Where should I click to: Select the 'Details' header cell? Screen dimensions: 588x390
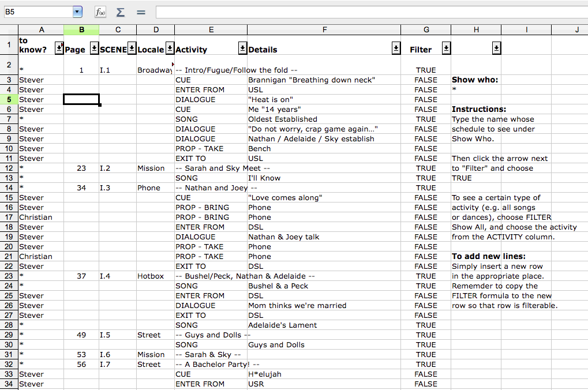tap(324, 45)
